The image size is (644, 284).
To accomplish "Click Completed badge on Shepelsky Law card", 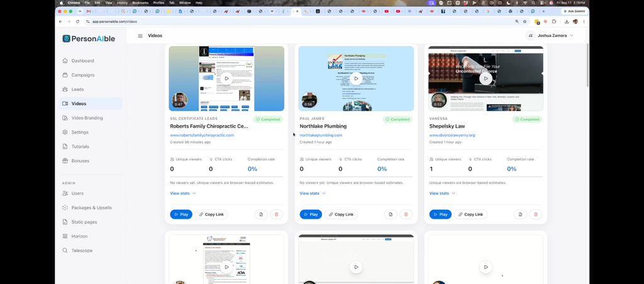I will (x=528, y=119).
